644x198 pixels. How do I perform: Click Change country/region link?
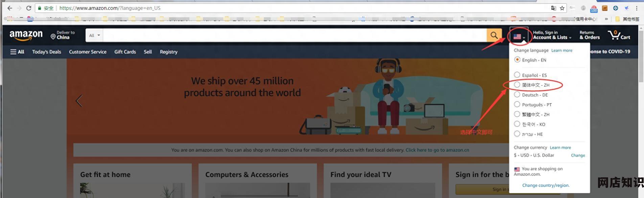(546, 185)
